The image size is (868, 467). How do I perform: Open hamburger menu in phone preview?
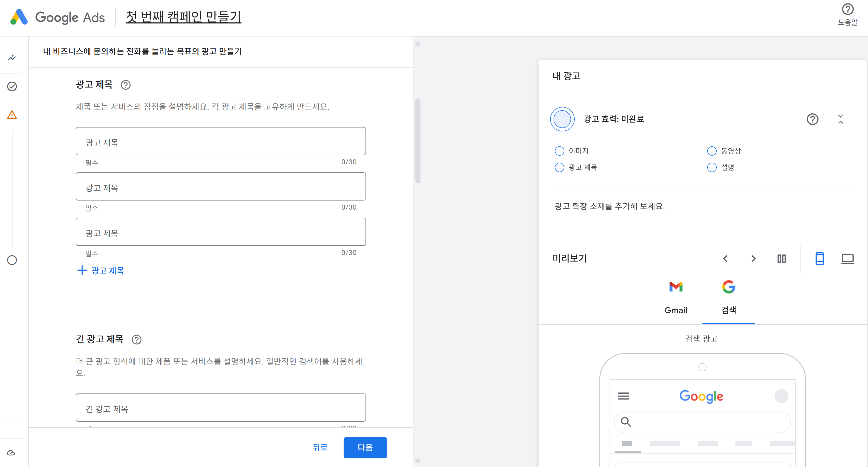click(x=623, y=396)
